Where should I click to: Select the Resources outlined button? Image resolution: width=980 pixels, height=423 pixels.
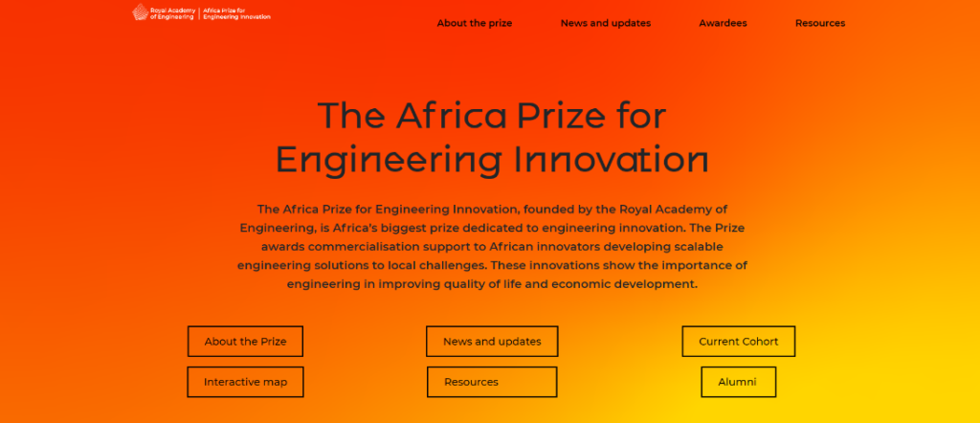pyautogui.click(x=492, y=382)
